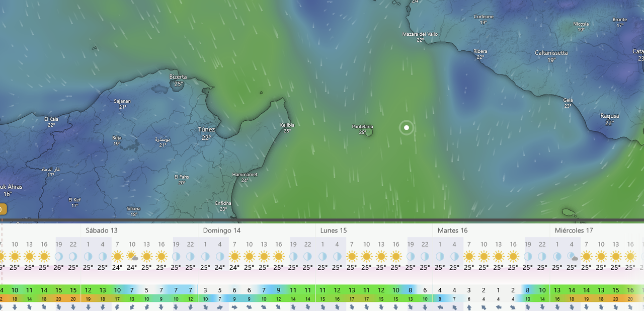The image size is (644, 311).
Task: Click hour 22 label under Lunes 15
Action: (x=425, y=245)
